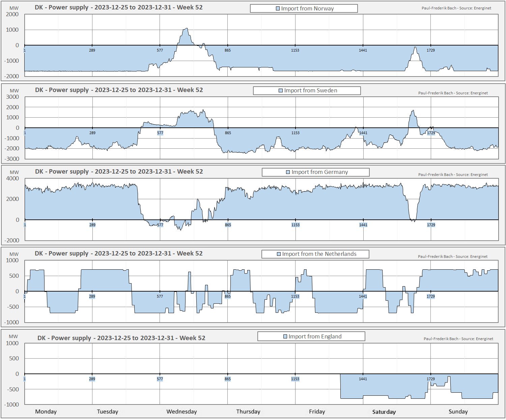Click the Import from England legend swatch
Image resolution: width=506 pixels, height=420 pixels.
pos(285,337)
